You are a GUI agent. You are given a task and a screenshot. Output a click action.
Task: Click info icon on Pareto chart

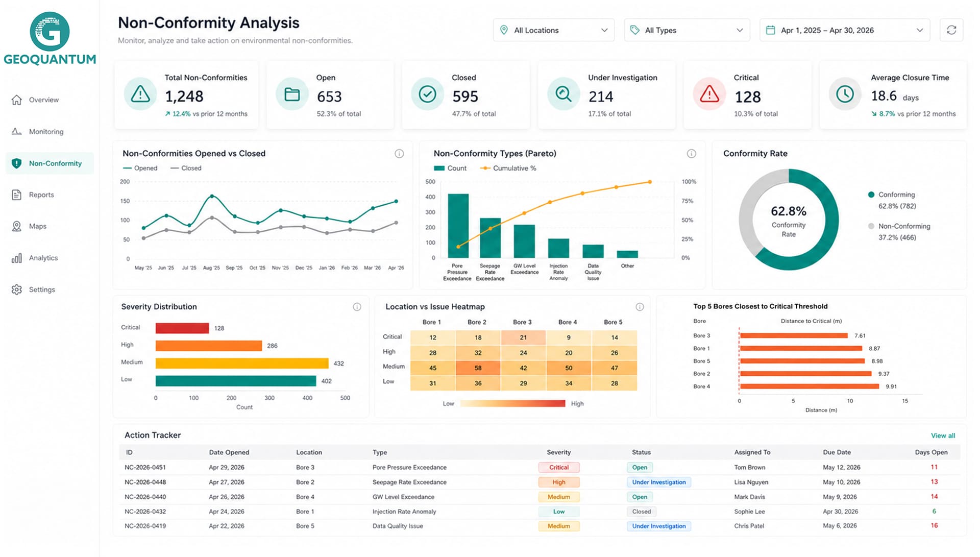click(x=691, y=154)
